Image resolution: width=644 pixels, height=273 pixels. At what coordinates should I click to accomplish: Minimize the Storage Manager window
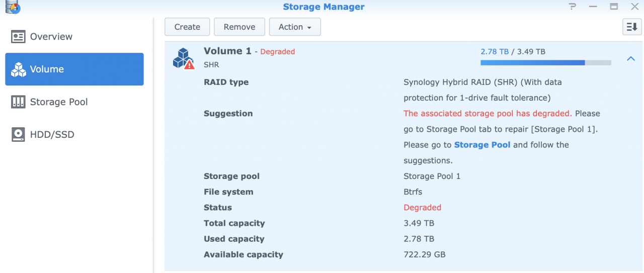click(x=593, y=7)
